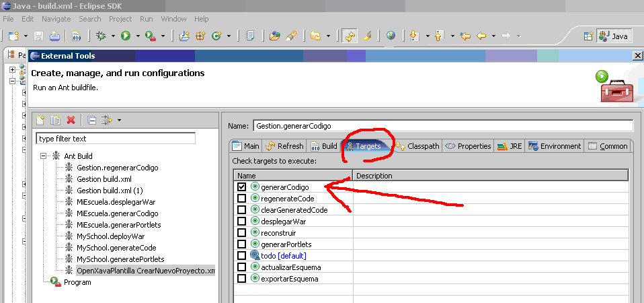644x303 pixels.
Task: Open the Build tab
Action: pyautogui.click(x=324, y=146)
